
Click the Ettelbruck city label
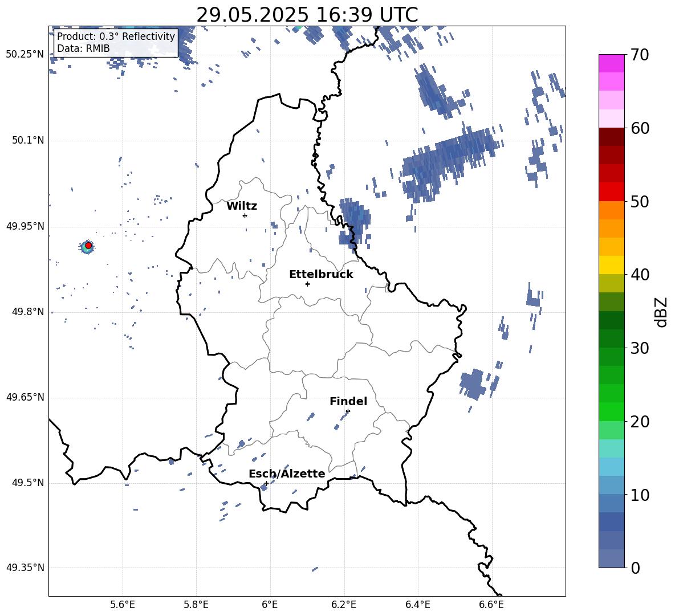click(321, 275)
